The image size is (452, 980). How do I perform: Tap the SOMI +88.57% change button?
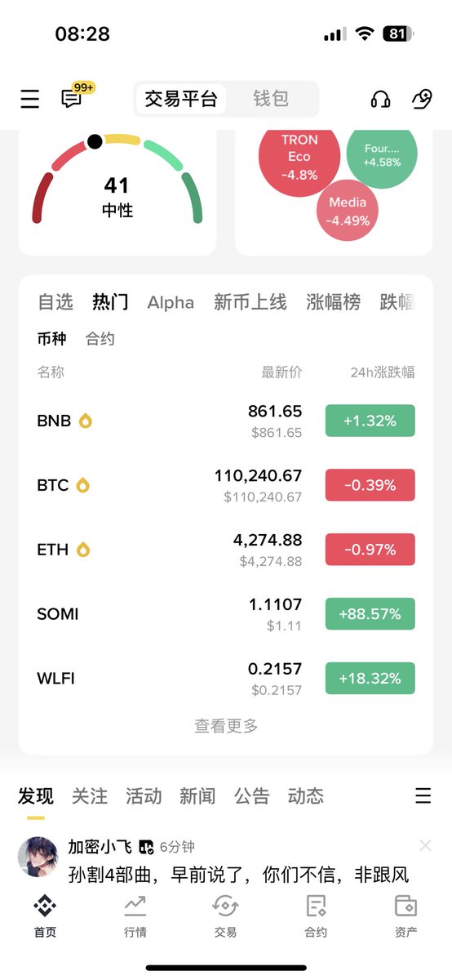[370, 614]
